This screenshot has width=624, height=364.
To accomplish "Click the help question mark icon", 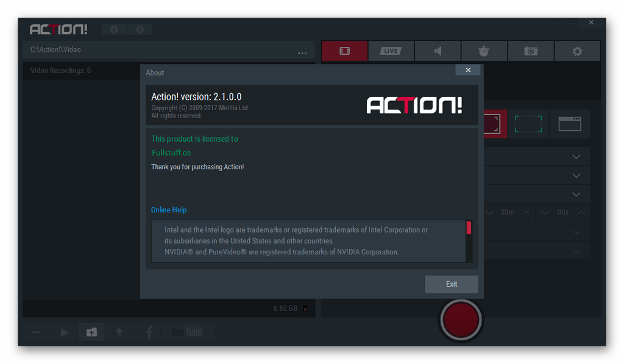I will [140, 29].
